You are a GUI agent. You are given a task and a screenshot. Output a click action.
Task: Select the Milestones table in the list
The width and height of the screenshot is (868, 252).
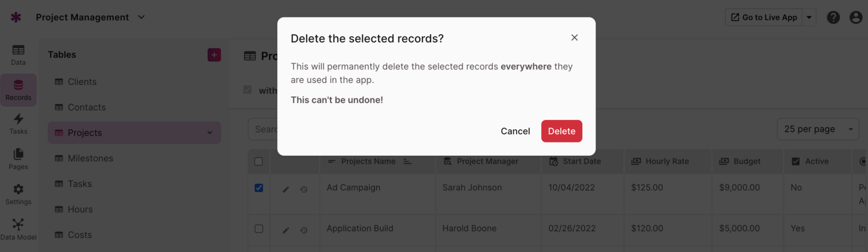90,158
